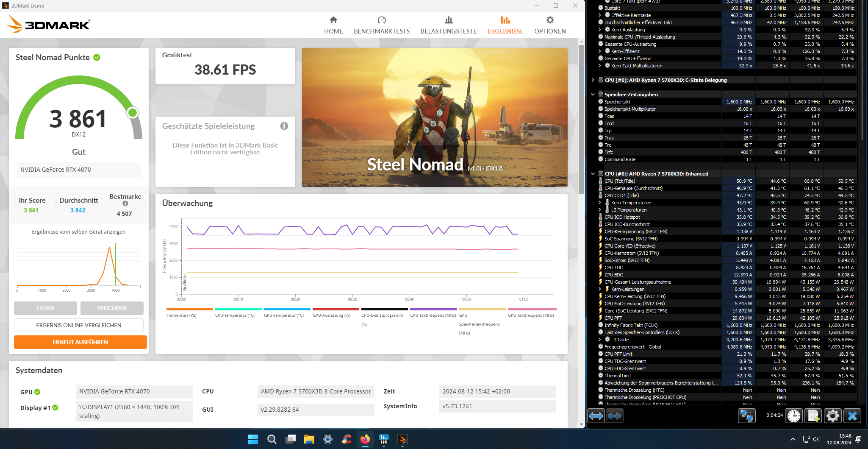Viewport: 868px width, 449px height.
Task: Select the ERGEBNISSE tab
Action: tap(505, 25)
